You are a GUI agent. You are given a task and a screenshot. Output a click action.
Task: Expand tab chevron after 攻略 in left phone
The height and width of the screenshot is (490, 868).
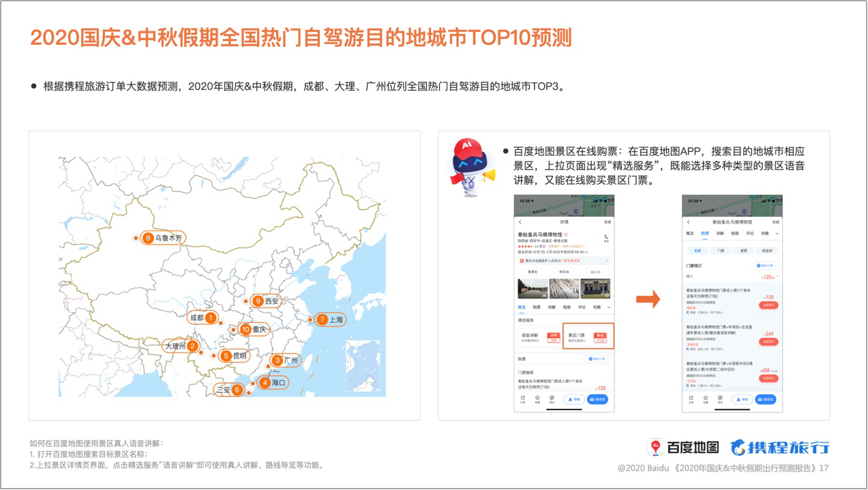(609, 307)
